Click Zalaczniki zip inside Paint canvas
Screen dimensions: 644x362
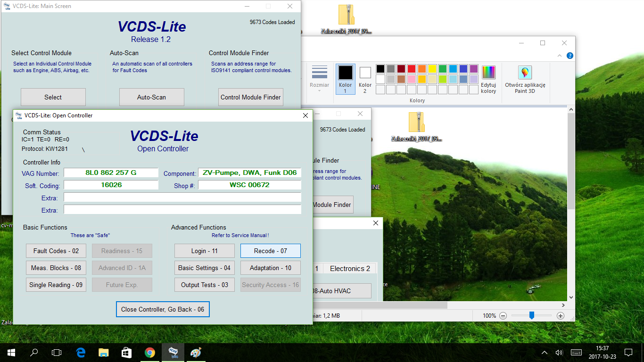click(417, 127)
